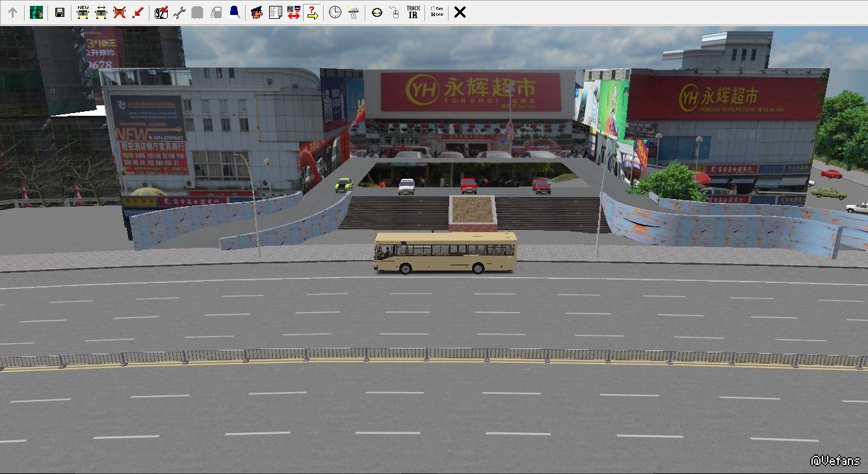Open the map view icon
Screen dimensions: 868x474
tap(36, 12)
